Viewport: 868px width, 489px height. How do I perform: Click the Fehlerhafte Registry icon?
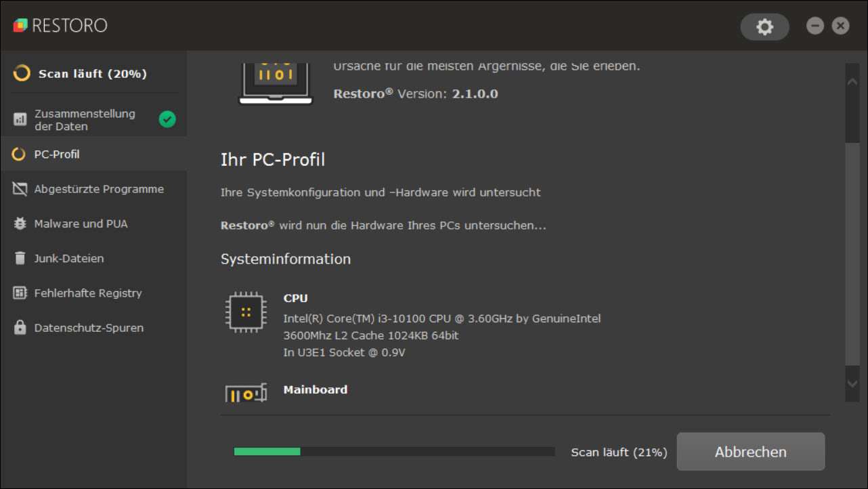click(20, 293)
